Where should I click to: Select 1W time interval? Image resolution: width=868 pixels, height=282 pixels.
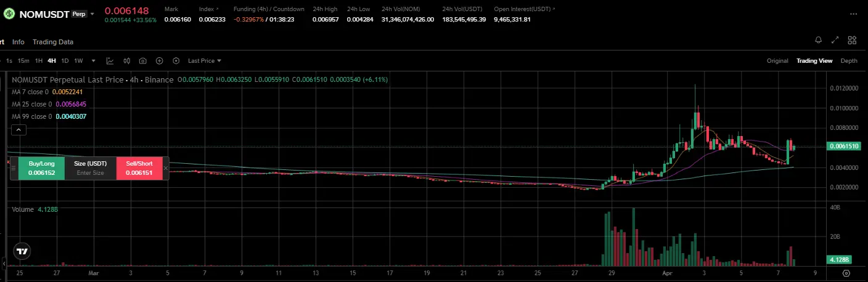point(78,61)
